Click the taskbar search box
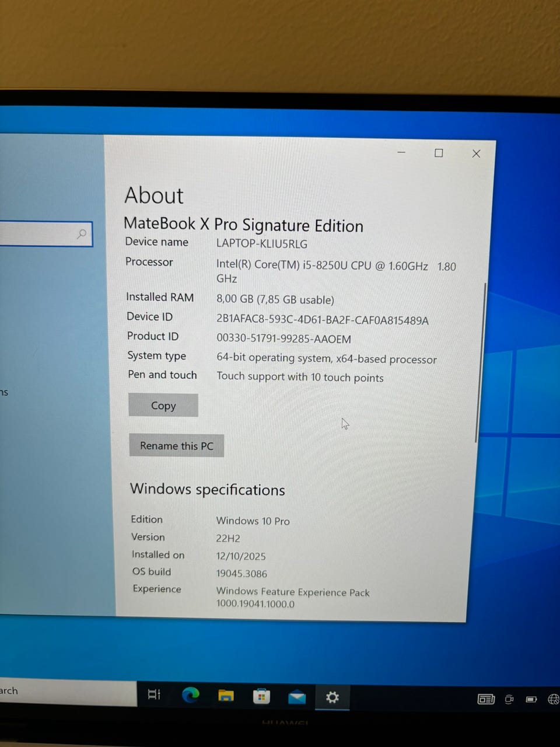 (68, 692)
